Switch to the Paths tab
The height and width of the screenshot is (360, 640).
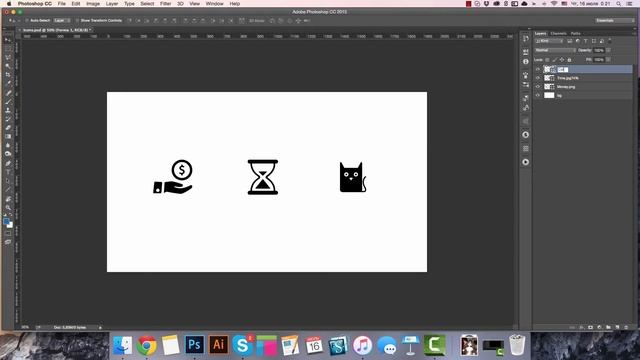coord(576,33)
